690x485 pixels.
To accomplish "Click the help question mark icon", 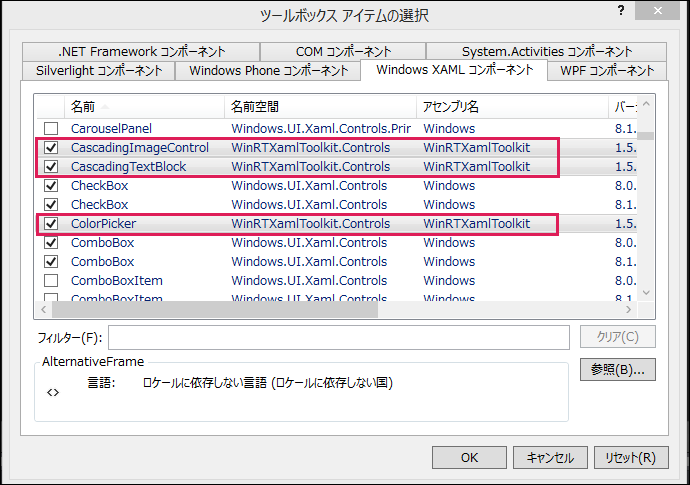I will tap(620, 11).
